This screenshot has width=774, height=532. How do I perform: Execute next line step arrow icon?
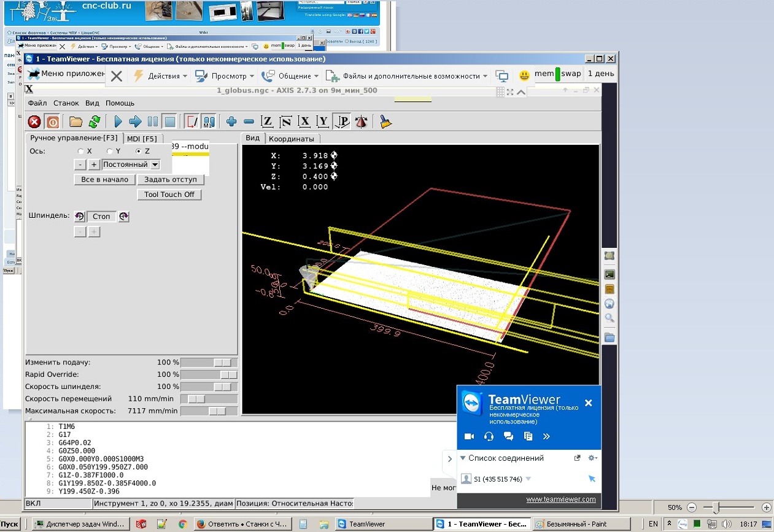136,121
